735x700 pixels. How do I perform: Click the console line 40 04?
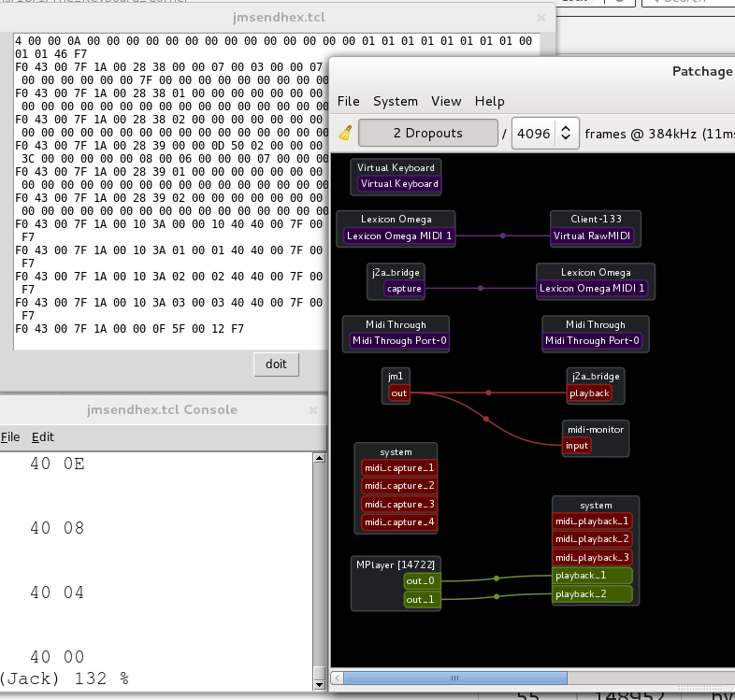(x=57, y=593)
